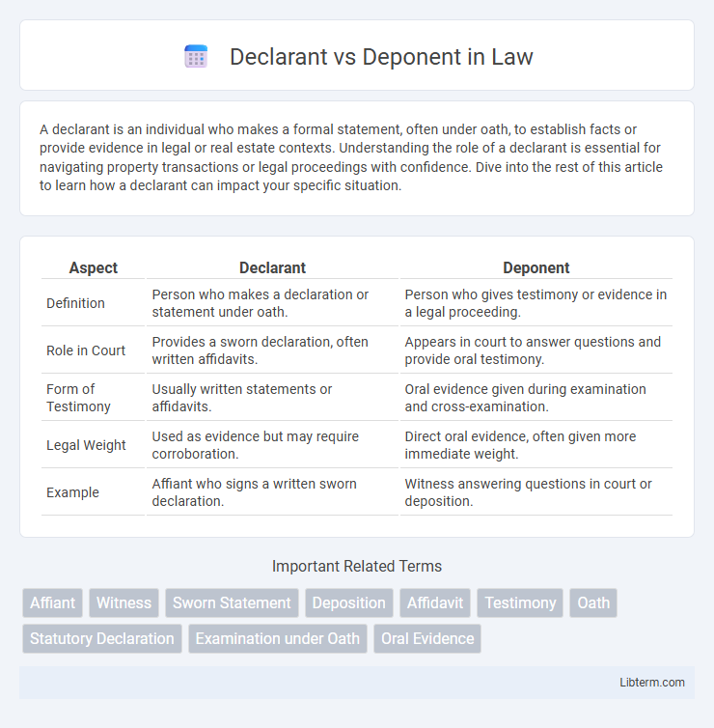Select the 'Form of Testimony' row label
This screenshot has width=714, height=728.
pos(78,398)
